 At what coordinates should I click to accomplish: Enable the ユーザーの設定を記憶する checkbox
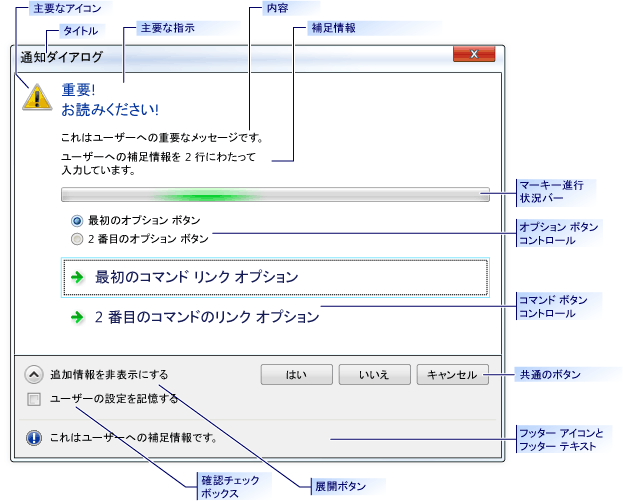pyautogui.click(x=34, y=399)
